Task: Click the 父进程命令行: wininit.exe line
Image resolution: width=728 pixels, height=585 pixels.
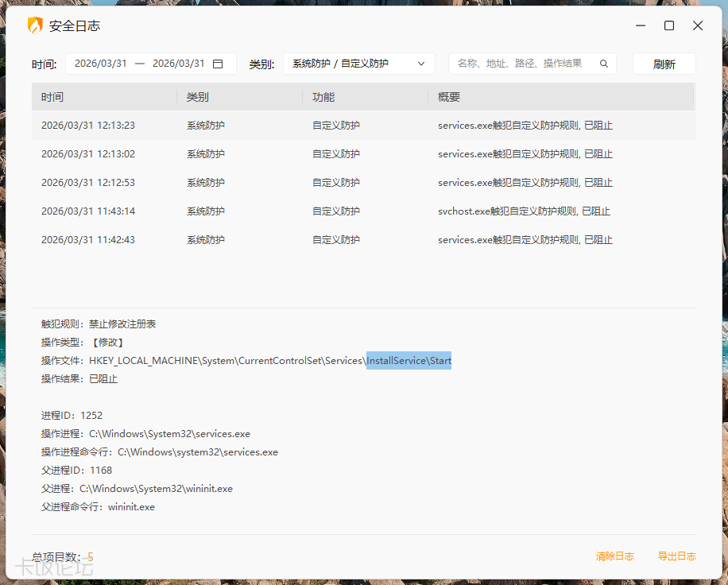Action: pyautogui.click(x=98, y=507)
